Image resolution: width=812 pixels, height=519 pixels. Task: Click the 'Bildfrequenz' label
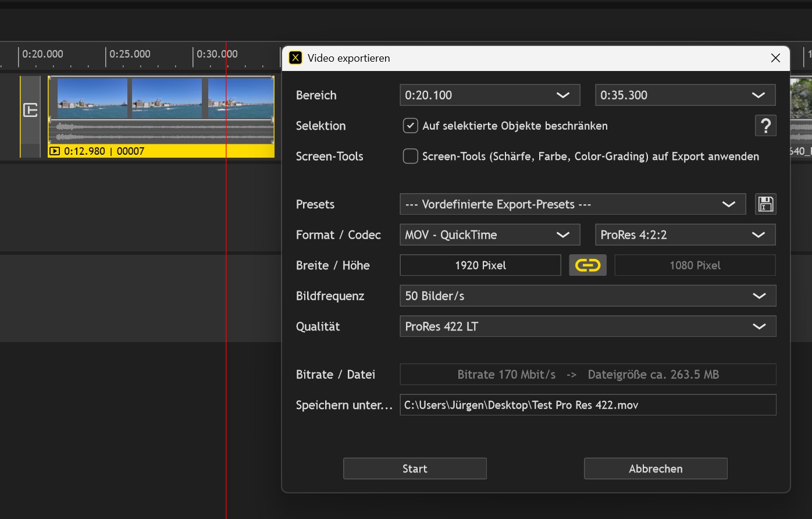tap(330, 296)
